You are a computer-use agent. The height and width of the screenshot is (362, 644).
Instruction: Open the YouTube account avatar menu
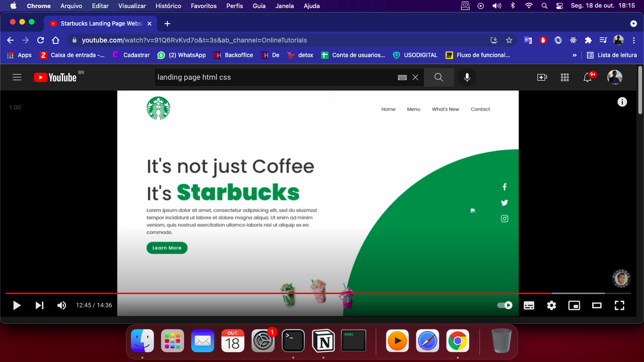pyautogui.click(x=615, y=77)
